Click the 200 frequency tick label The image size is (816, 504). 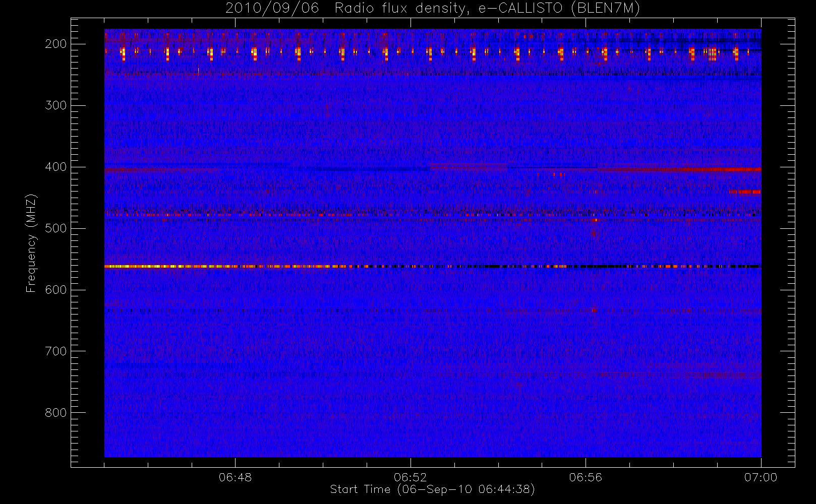[55, 44]
